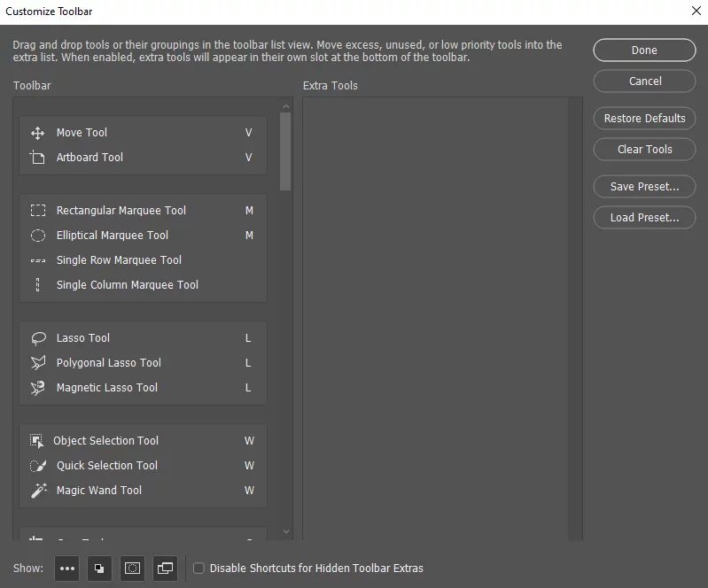This screenshot has height=588, width=708.
Task: Click the Elliptical Marquee shortcut letter M
Action: (249, 236)
